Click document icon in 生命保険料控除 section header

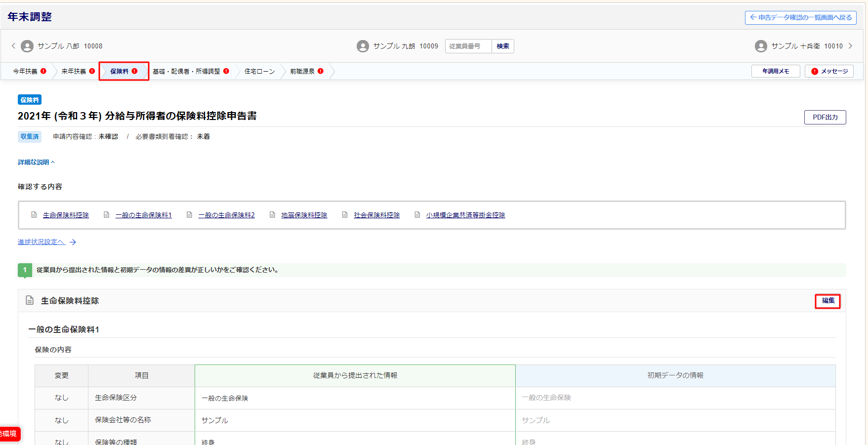(30, 300)
